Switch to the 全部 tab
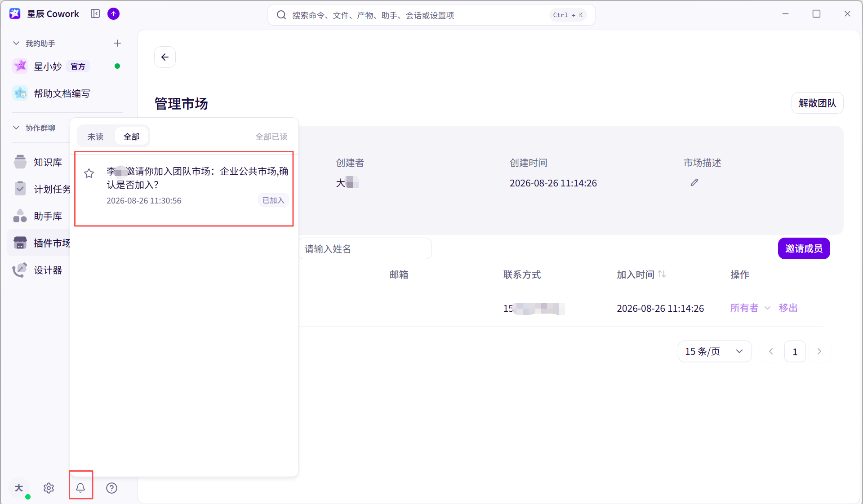The width and height of the screenshot is (863, 504). pos(131,137)
